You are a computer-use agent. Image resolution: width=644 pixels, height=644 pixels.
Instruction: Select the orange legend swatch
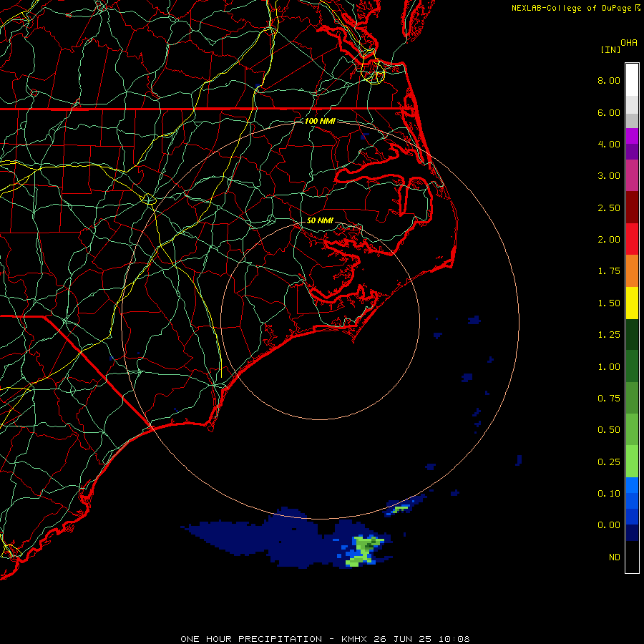(x=632, y=271)
